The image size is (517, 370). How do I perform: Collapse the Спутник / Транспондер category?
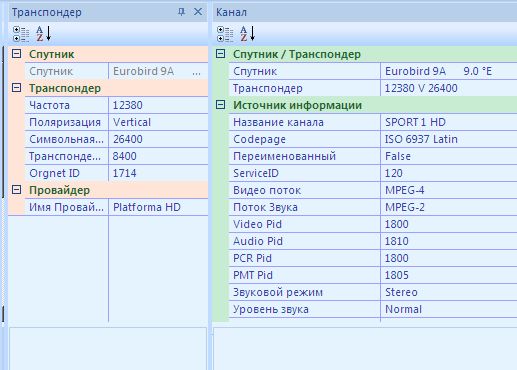click(220, 54)
